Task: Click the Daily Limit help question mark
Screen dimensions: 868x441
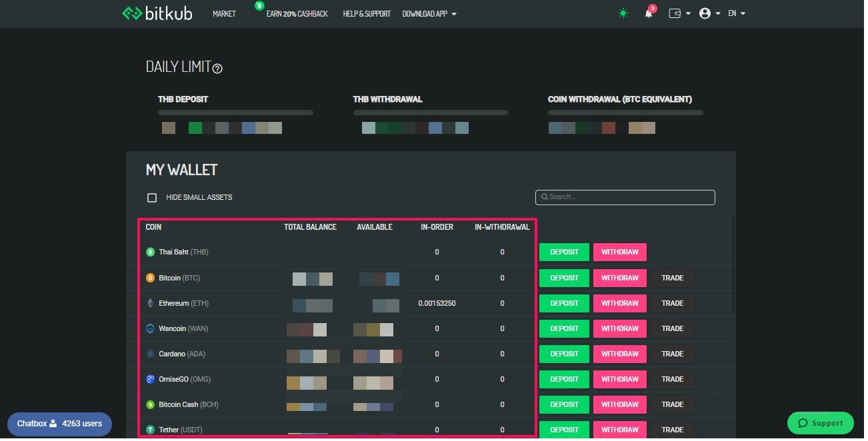Action: pyautogui.click(x=217, y=68)
